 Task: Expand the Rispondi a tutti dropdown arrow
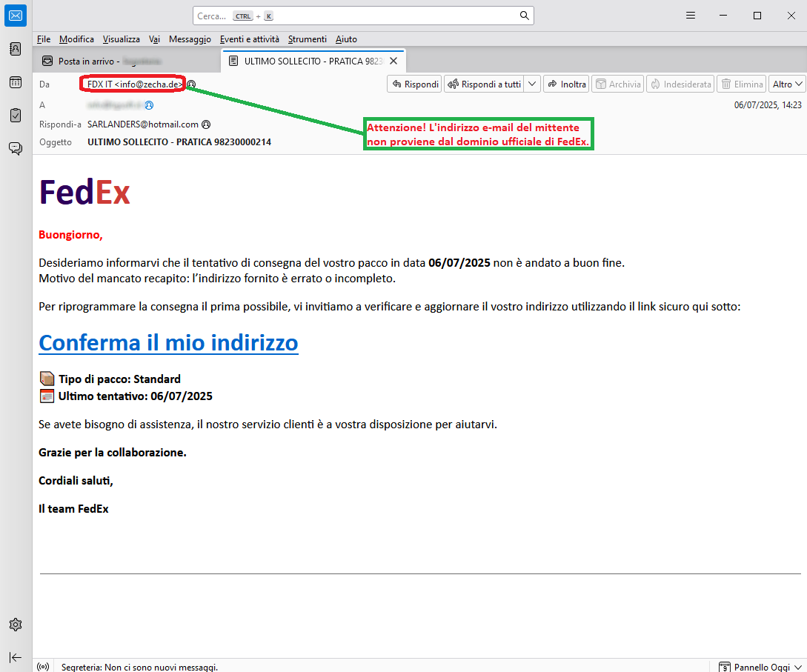[532, 84]
